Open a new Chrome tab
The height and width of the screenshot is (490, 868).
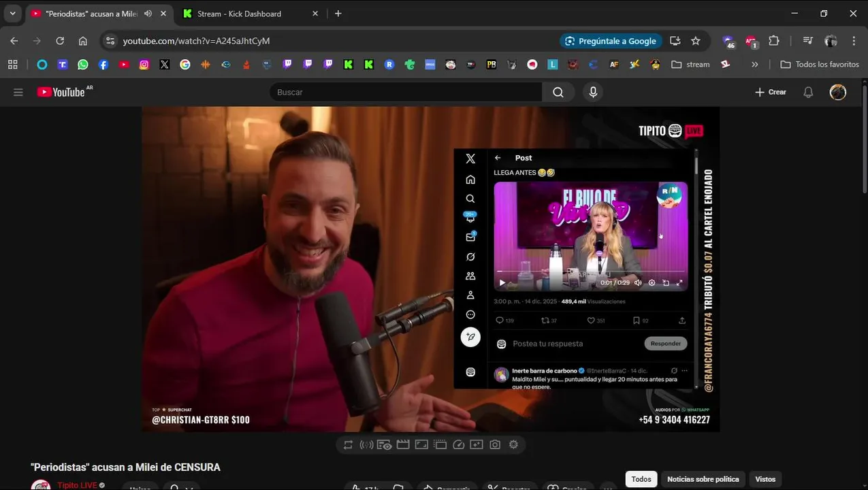[338, 14]
